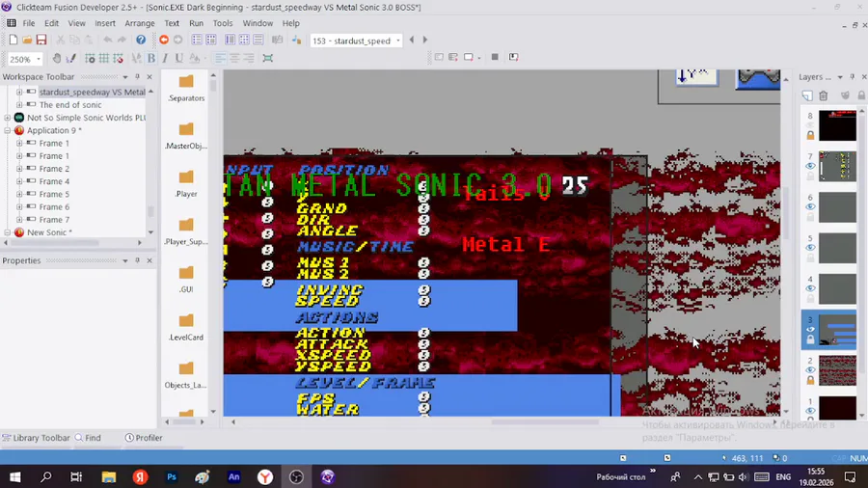Save the application with floppy icon

pos(41,40)
